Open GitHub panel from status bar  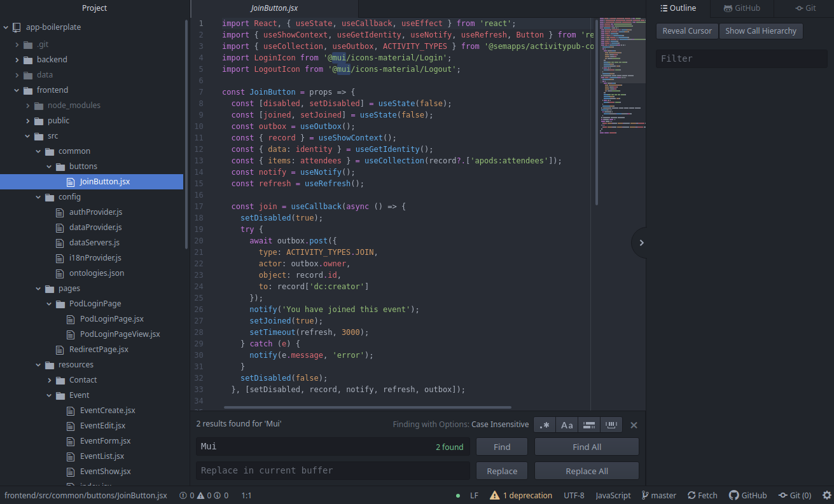point(747,496)
